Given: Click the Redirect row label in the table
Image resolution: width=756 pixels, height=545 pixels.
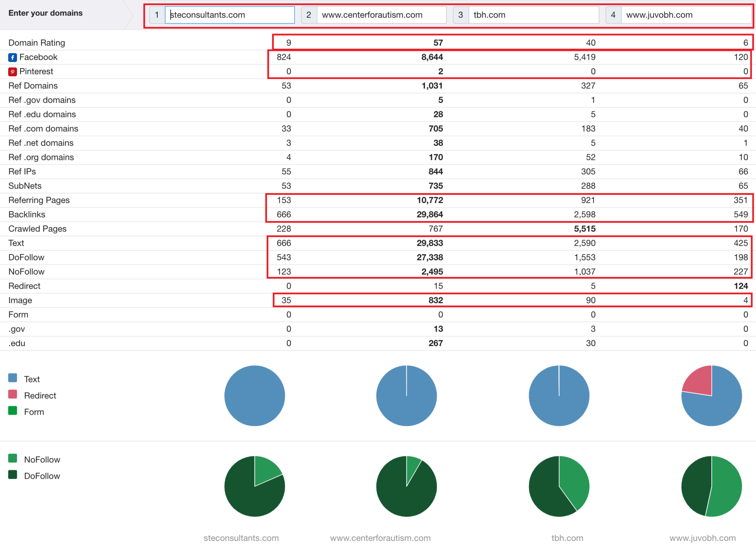Looking at the screenshot, I should click(x=24, y=286).
